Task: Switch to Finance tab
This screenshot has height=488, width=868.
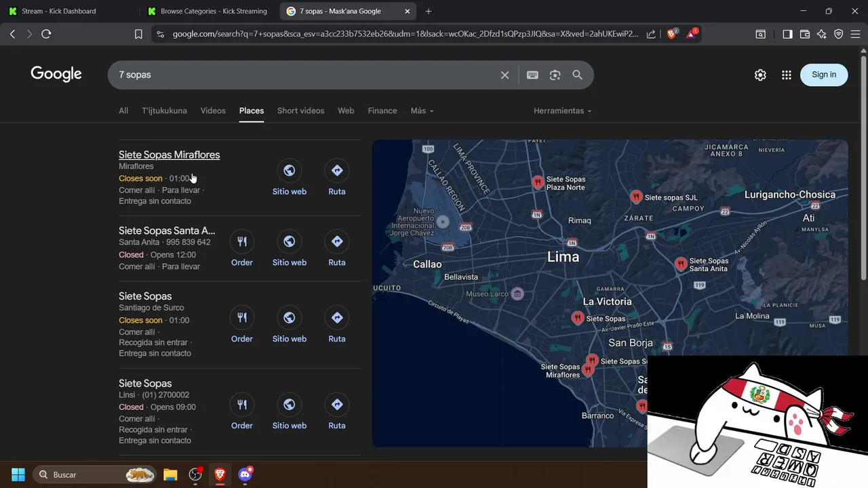Action: [x=382, y=110]
